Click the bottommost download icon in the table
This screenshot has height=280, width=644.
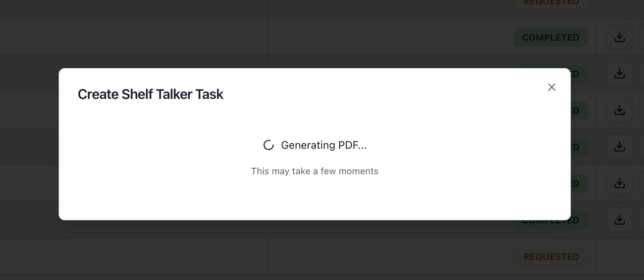[619, 220]
